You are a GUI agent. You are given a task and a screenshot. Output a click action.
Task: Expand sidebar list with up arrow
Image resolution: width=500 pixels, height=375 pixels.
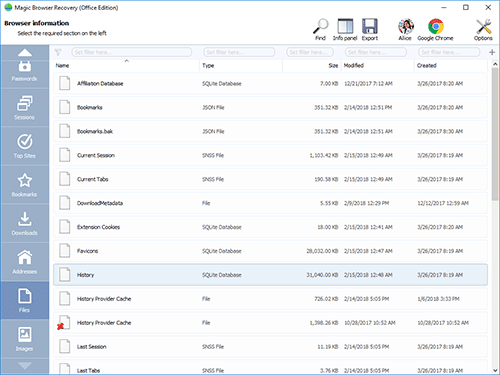pyautogui.click(x=25, y=53)
